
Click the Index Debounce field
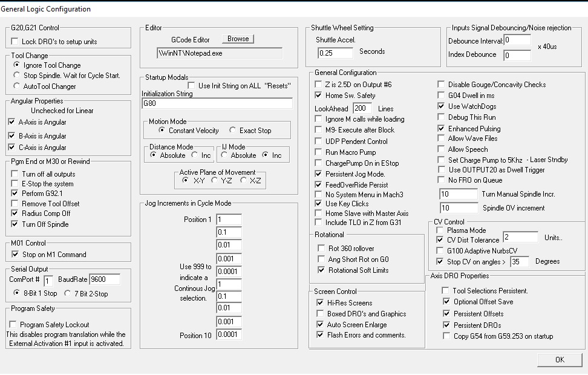click(517, 56)
